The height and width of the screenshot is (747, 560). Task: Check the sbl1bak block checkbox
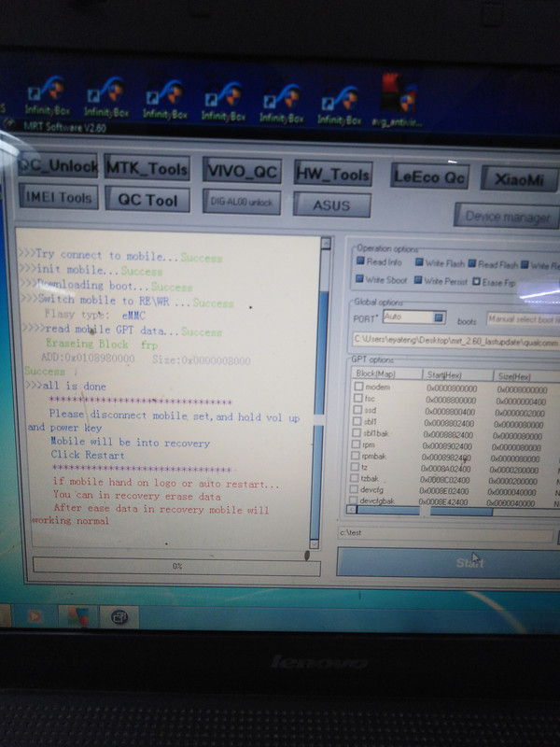[356, 432]
